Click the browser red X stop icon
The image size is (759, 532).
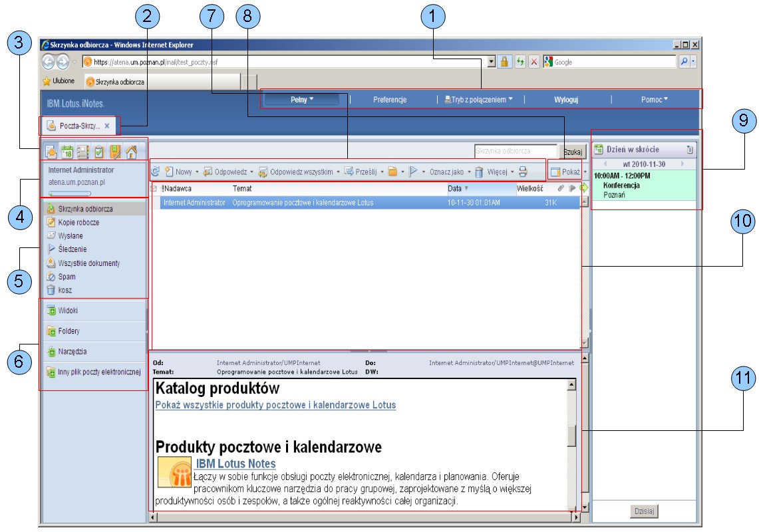point(534,61)
